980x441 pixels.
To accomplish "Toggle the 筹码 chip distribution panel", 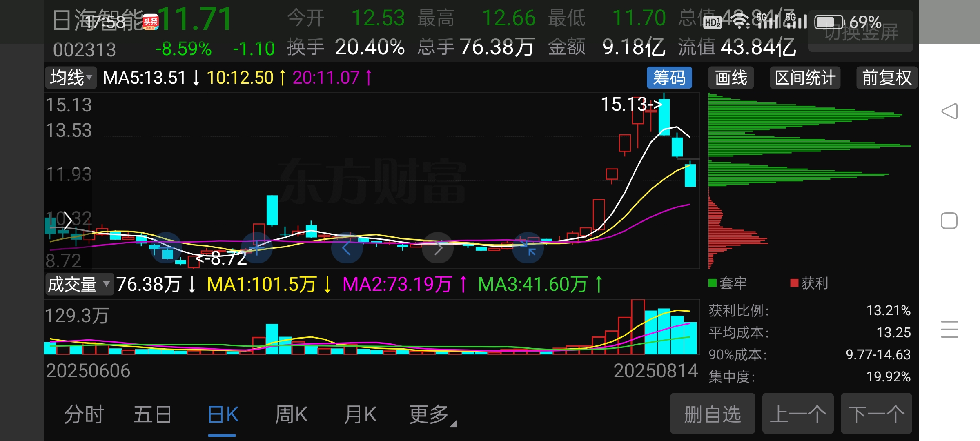I will (669, 78).
